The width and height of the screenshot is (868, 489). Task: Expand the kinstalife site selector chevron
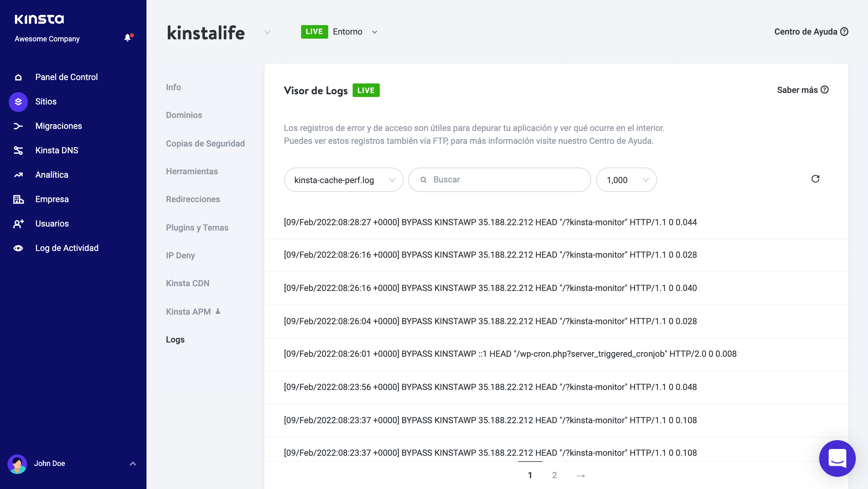268,32
